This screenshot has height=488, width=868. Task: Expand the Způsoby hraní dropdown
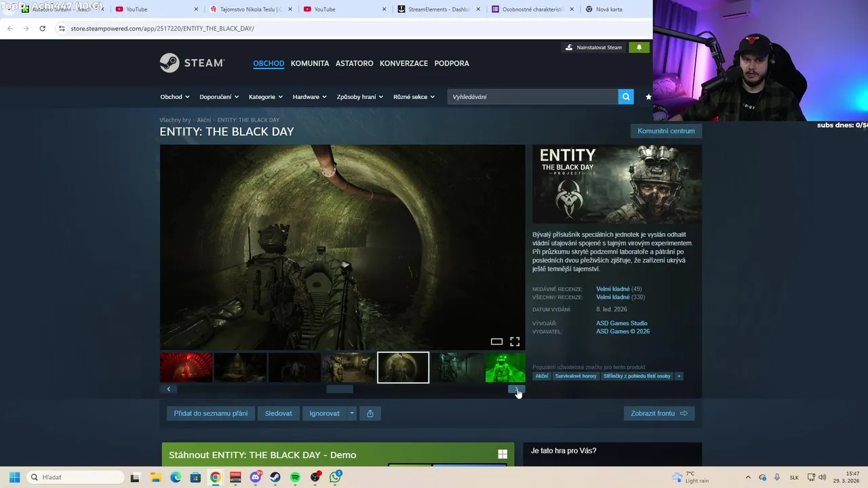[360, 97]
